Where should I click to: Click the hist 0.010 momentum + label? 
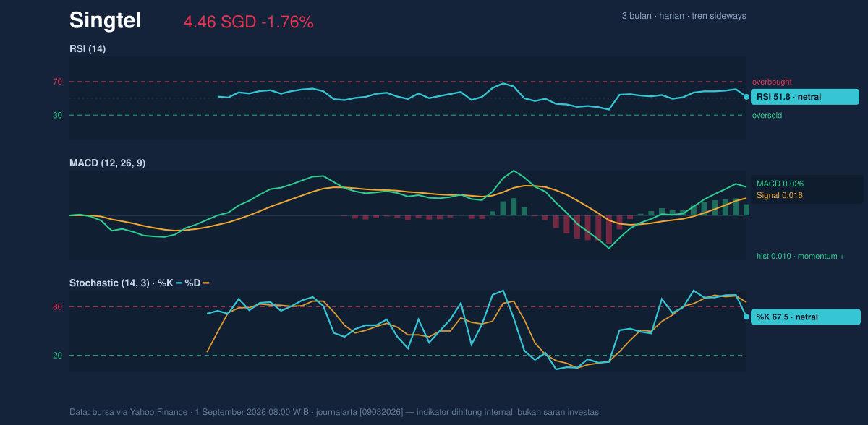800,257
